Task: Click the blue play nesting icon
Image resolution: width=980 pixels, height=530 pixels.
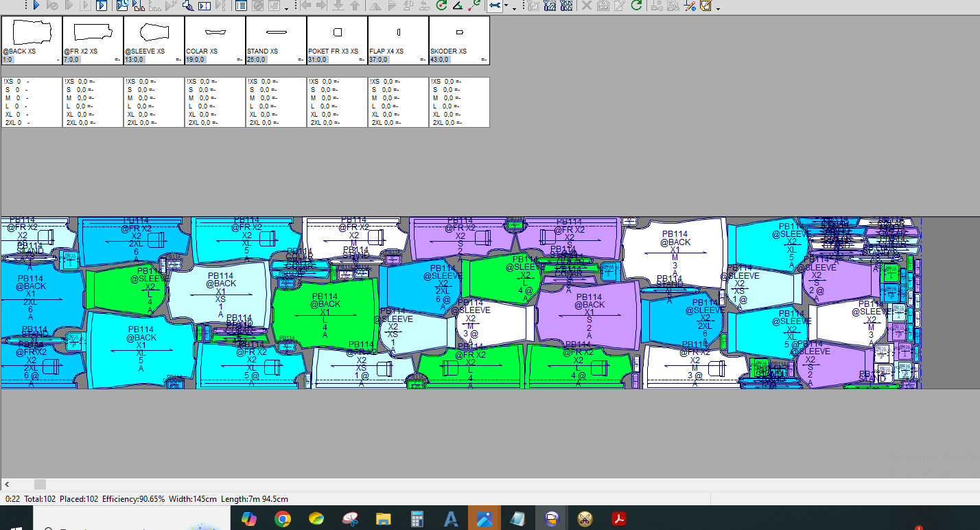Action: (36, 5)
